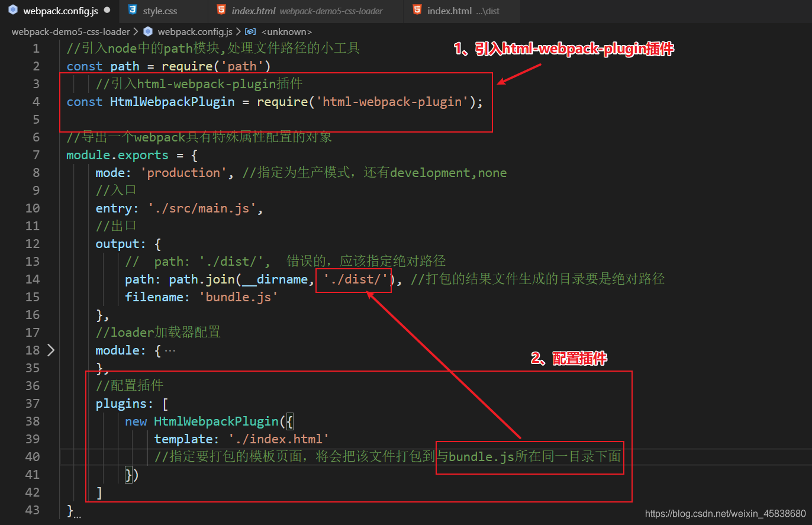Viewport: 812px width, 525px height.
Task: Click module.exports on line 7
Action: tap(117, 154)
